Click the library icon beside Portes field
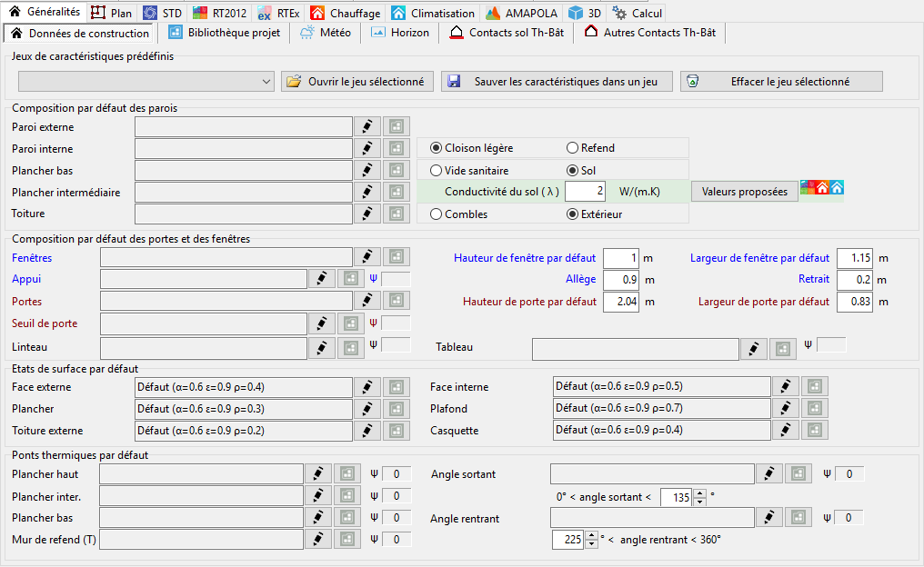Viewport: 924px width, 567px height. [397, 301]
